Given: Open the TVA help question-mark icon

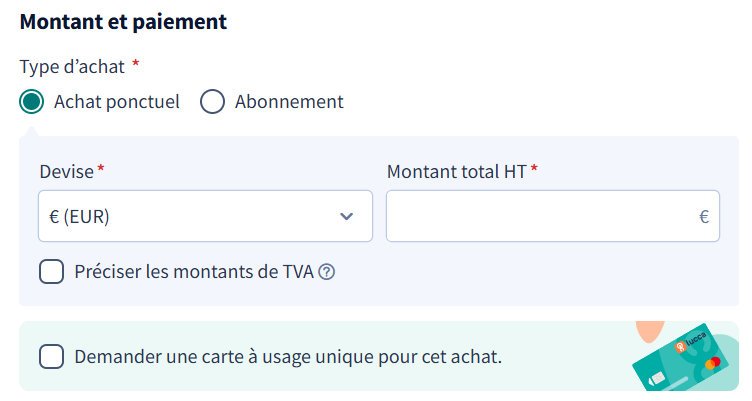Looking at the screenshot, I should [x=327, y=272].
